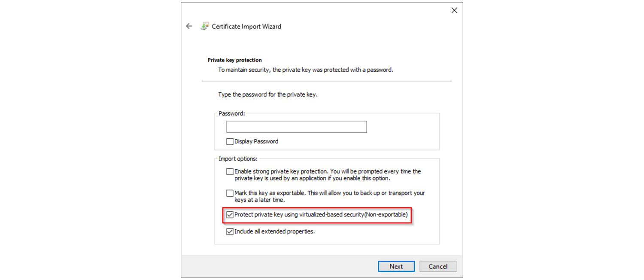Tick the Display Password checkbox
The width and height of the screenshot is (644, 280).
pos(230,141)
